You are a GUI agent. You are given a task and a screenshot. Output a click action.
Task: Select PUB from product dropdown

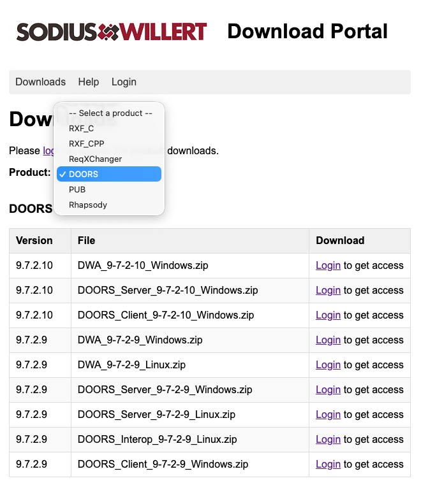[109, 190]
